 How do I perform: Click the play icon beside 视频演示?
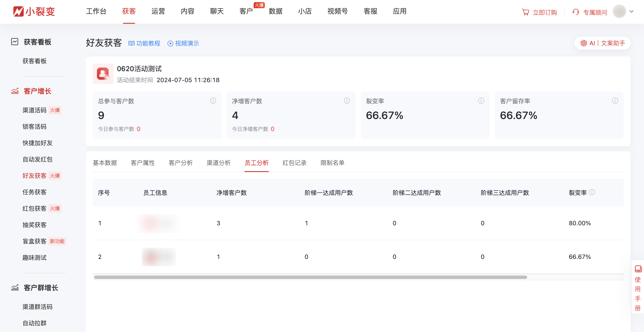170,43
